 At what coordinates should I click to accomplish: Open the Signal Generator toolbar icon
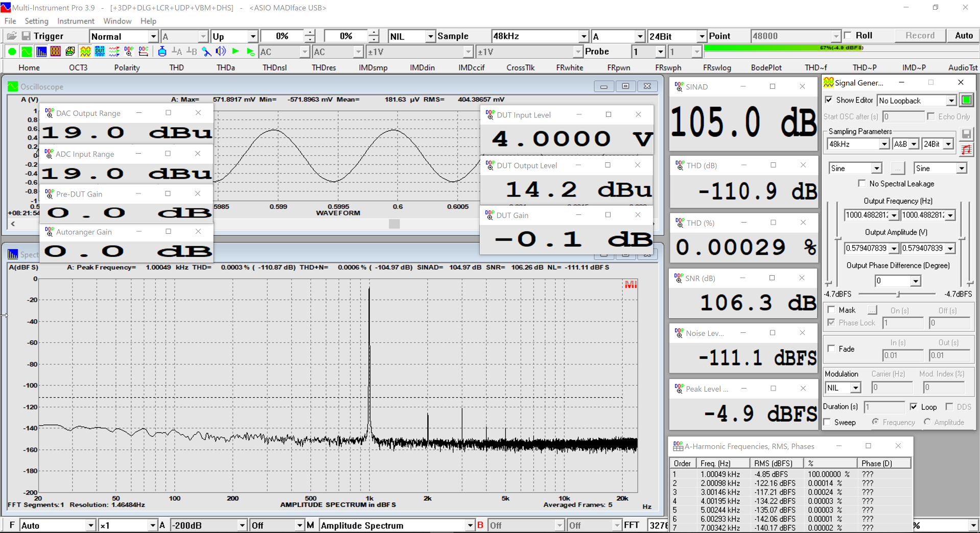click(85, 52)
